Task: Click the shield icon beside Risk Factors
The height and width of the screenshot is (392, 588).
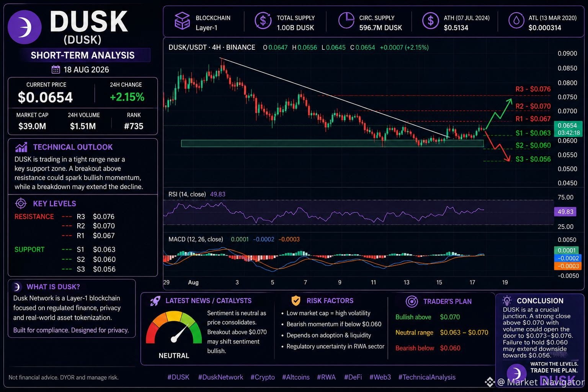Action: click(x=296, y=301)
